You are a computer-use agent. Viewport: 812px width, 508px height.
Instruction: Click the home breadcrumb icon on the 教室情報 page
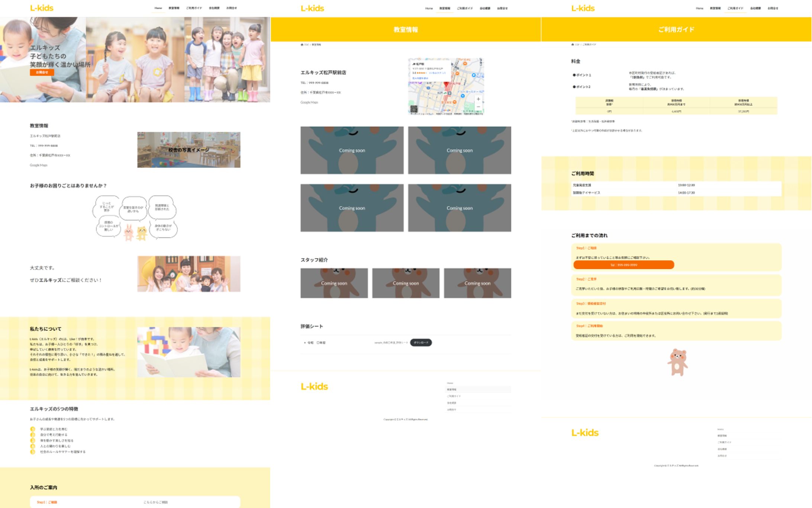pos(302,45)
